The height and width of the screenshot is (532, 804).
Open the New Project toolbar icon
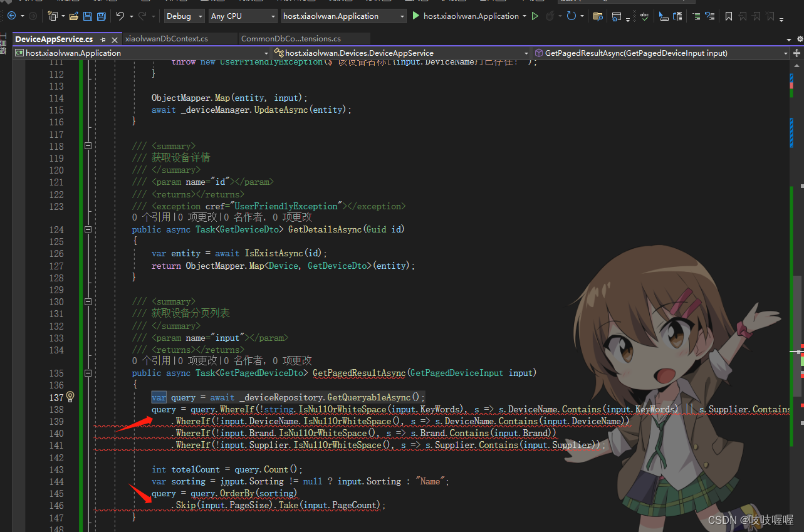click(x=53, y=16)
